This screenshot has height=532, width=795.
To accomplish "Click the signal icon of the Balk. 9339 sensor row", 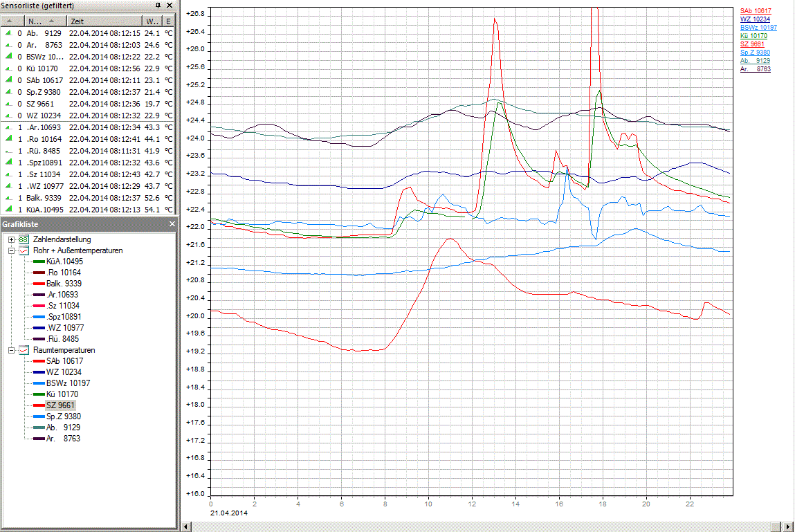I will 8,198.
